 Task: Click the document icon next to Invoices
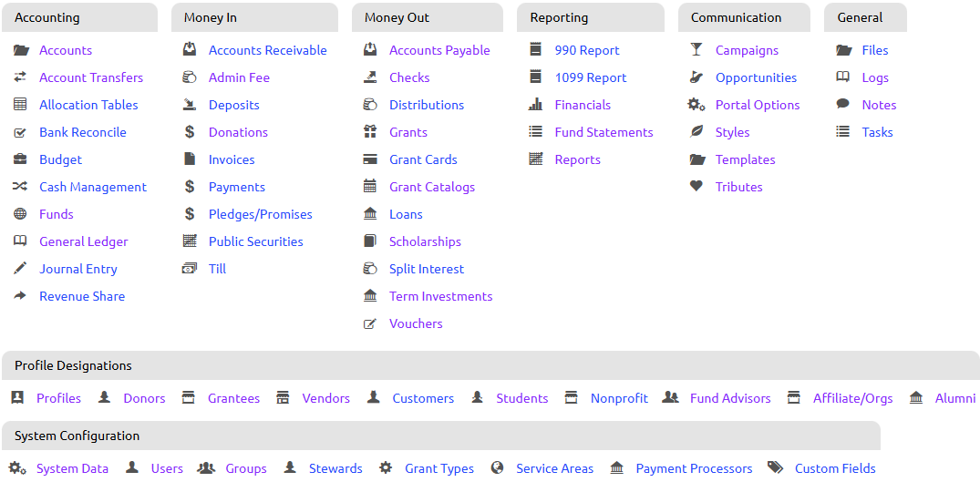tap(190, 159)
